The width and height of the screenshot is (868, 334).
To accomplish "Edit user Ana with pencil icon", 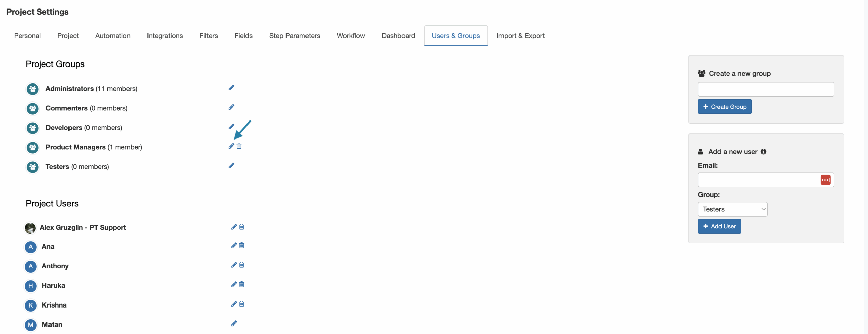I will (234, 245).
